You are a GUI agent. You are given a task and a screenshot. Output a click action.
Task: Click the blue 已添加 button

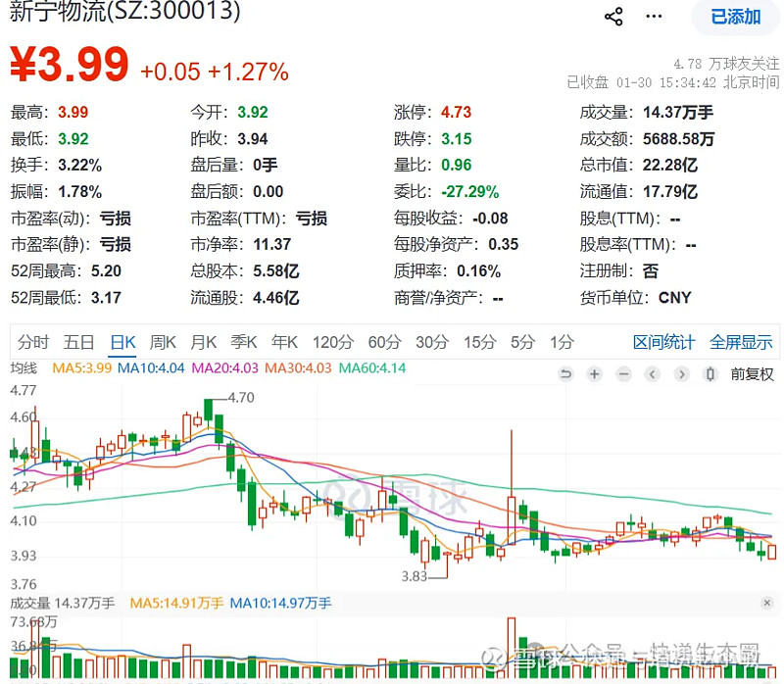pyautogui.click(x=736, y=17)
